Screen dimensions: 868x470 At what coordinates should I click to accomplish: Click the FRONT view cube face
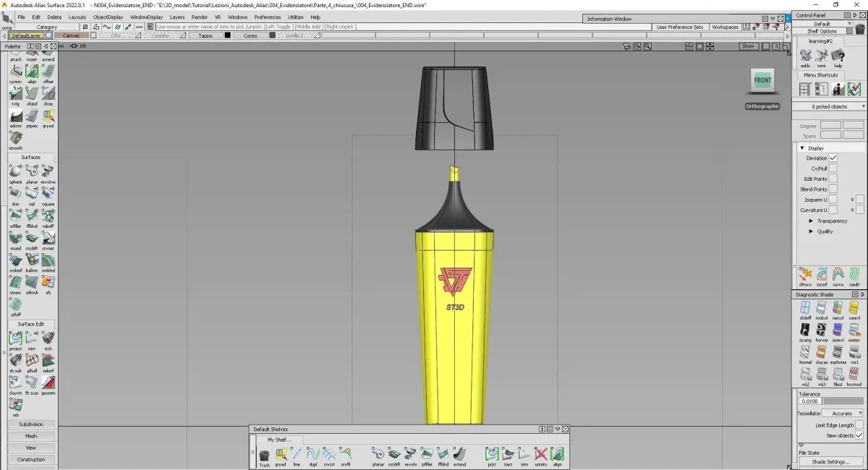(x=762, y=80)
